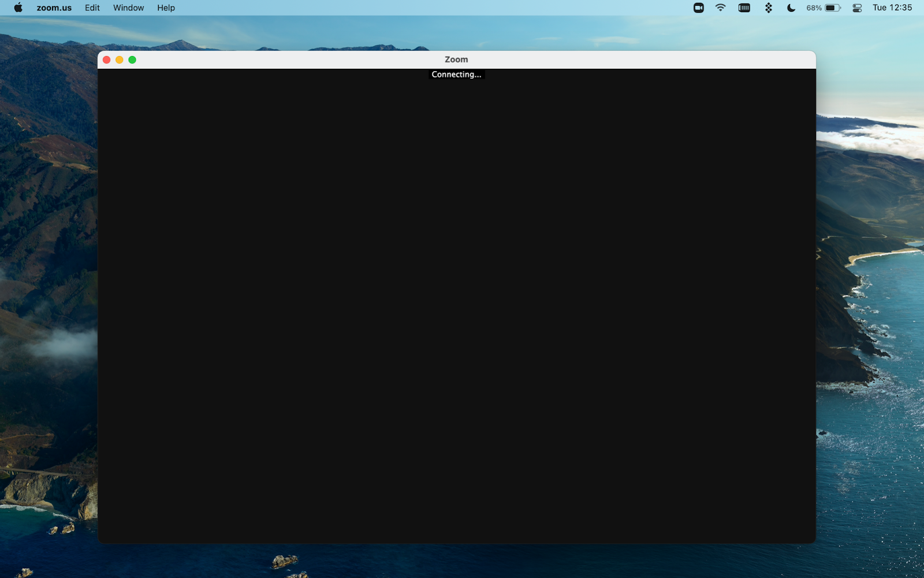Screen dimensions: 924x578
Task: Click the Zoom window title bar
Action: coord(456,59)
